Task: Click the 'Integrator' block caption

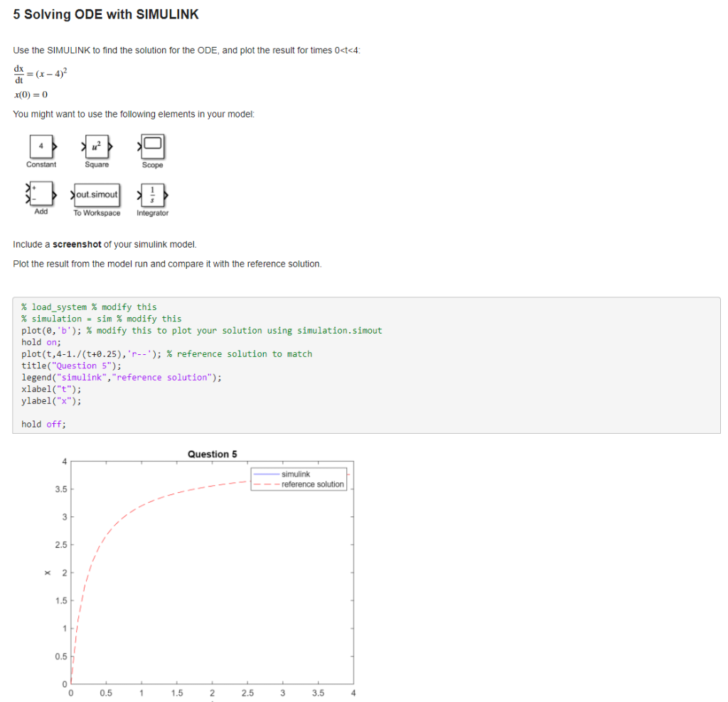Action: 152,213
